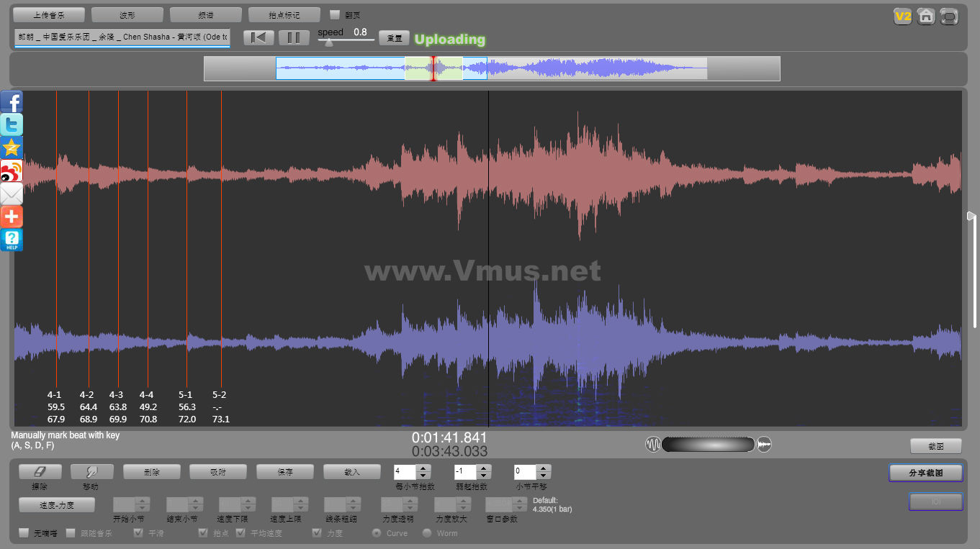Increase the 每小节拍数 value using up arrow
This screenshot has height=549, width=980.
tap(423, 468)
